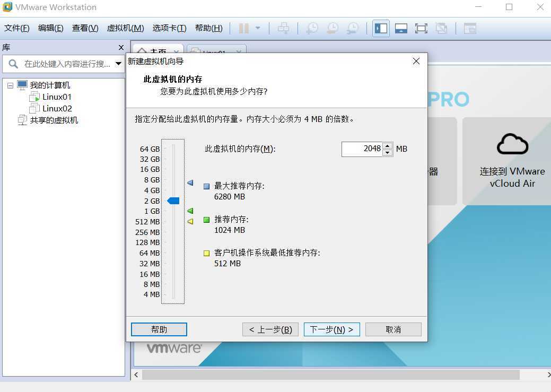Open the snapshot manager toolbar icon
This screenshot has height=392, width=551.
tap(353, 28)
